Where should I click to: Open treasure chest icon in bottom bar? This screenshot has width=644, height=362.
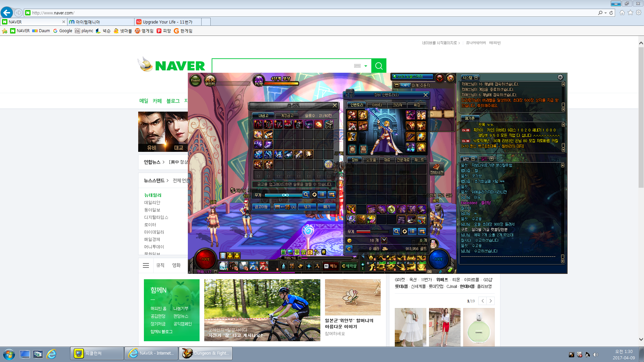tap(292, 266)
